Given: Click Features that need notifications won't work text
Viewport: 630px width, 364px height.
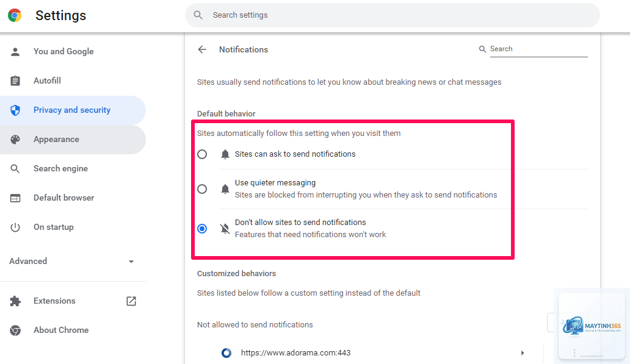Looking at the screenshot, I should pyautogui.click(x=310, y=234).
